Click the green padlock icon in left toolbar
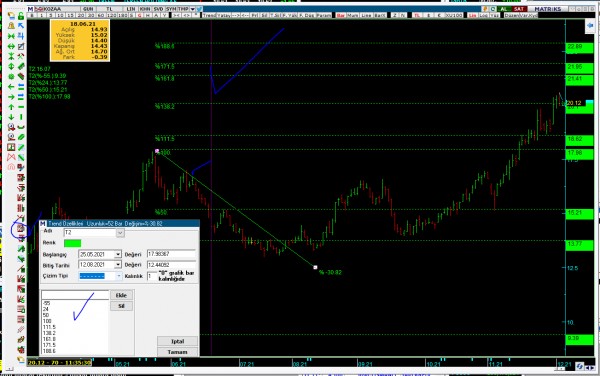Viewport: 600px width, 376px height. [x=21, y=16]
